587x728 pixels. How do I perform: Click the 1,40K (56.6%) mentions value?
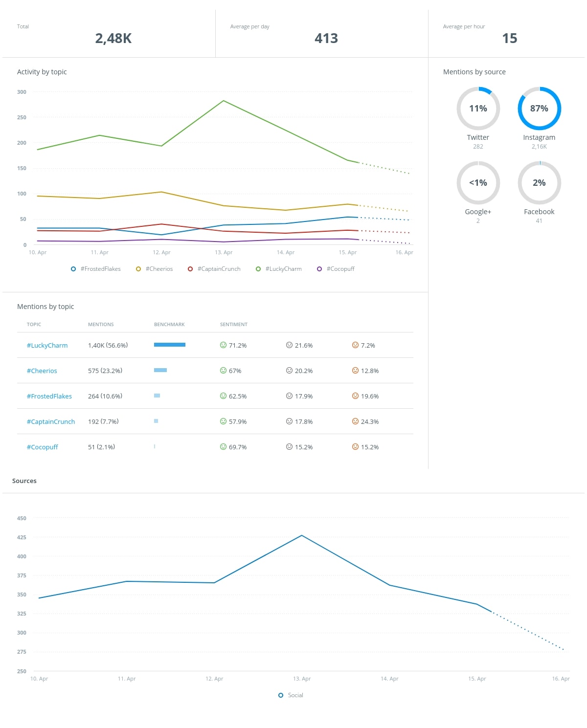coord(108,345)
